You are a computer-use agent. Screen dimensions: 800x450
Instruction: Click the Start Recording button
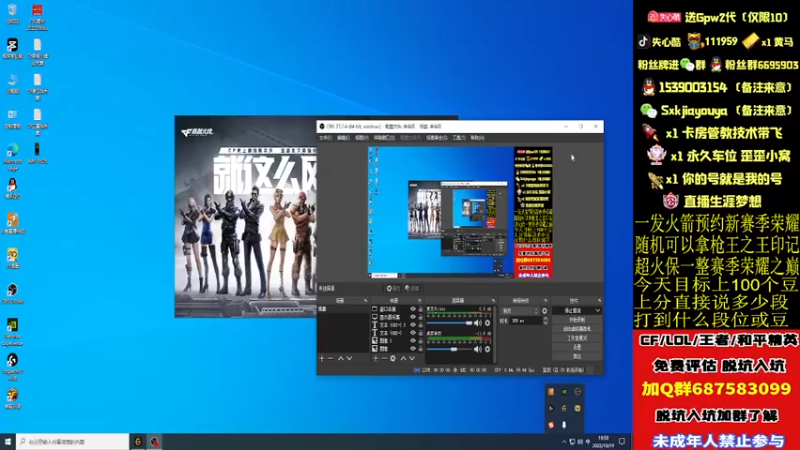coord(577,320)
